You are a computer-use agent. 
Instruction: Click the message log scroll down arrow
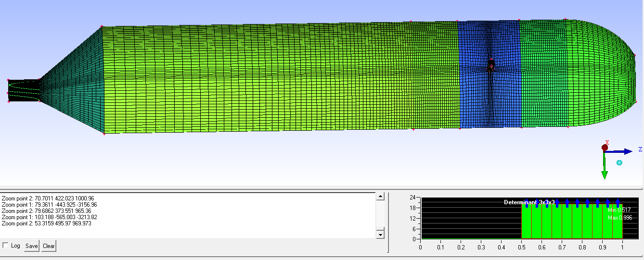point(380,235)
